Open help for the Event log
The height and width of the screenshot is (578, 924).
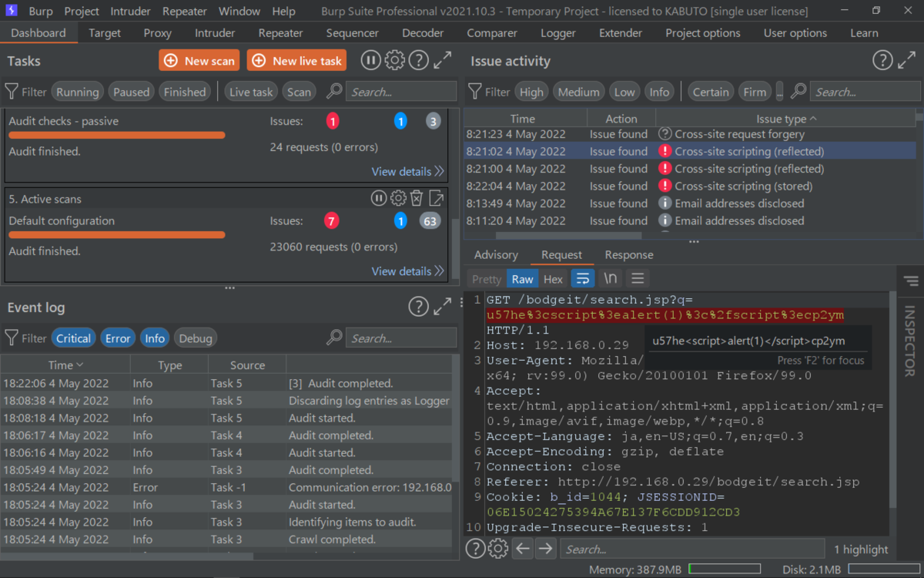418,307
